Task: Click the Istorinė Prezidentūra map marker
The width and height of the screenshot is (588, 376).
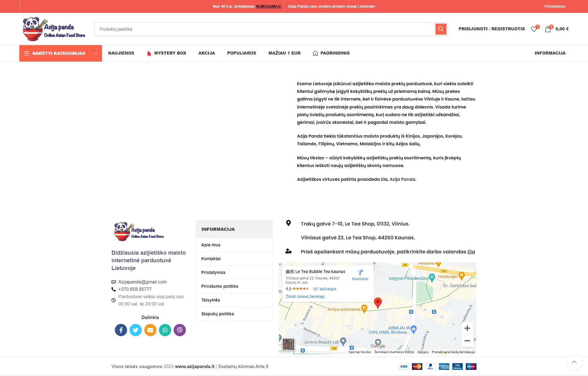Action: pyautogui.click(x=432, y=278)
